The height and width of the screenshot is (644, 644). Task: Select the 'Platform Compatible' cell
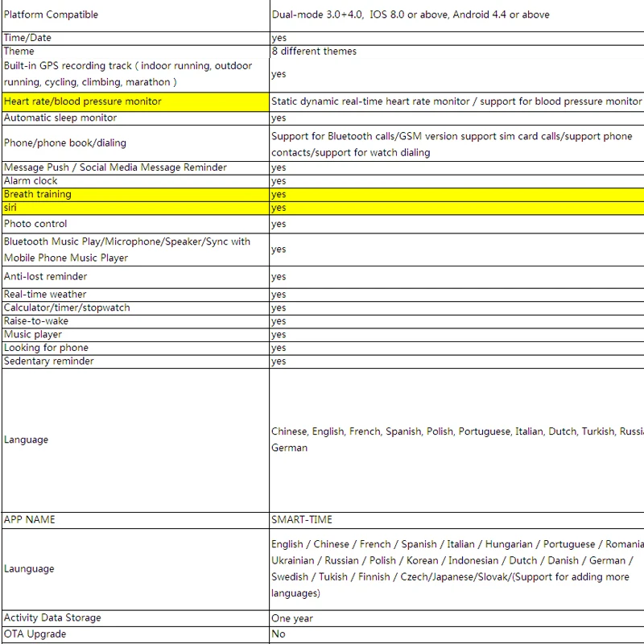(135, 15)
